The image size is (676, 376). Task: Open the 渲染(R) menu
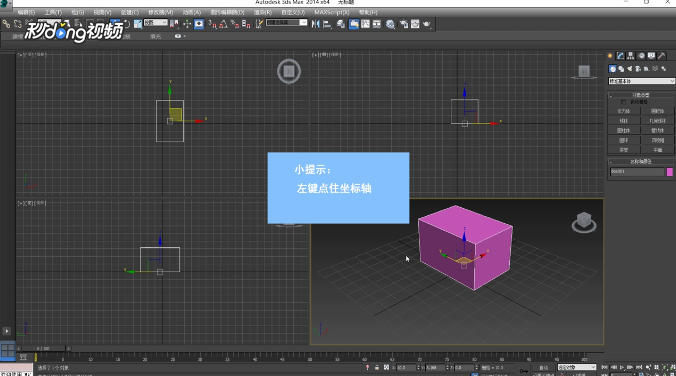coord(263,13)
